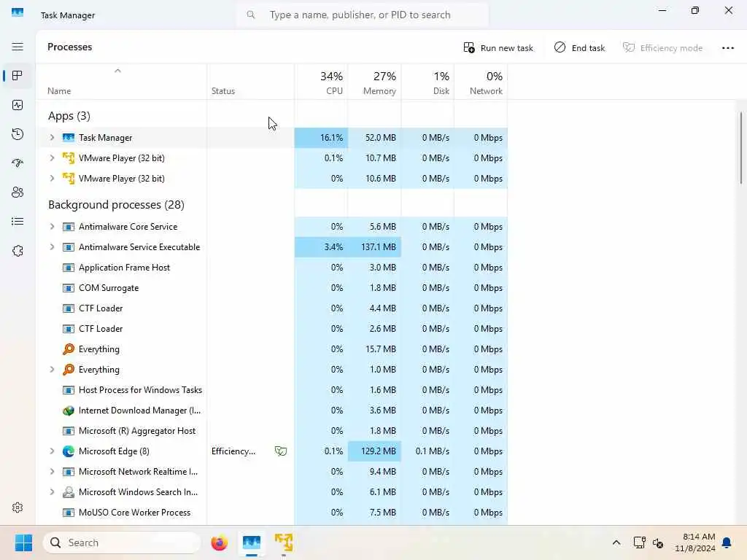The image size is (747, 560).
Task: Click VMware Player icon in the taskbar
Action: 284,542
